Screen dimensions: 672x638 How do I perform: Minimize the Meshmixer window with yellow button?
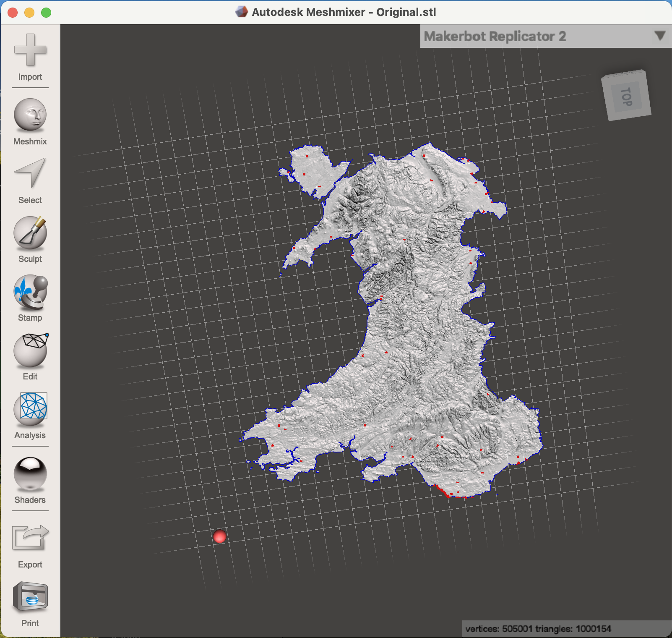[x=29, y=13]
